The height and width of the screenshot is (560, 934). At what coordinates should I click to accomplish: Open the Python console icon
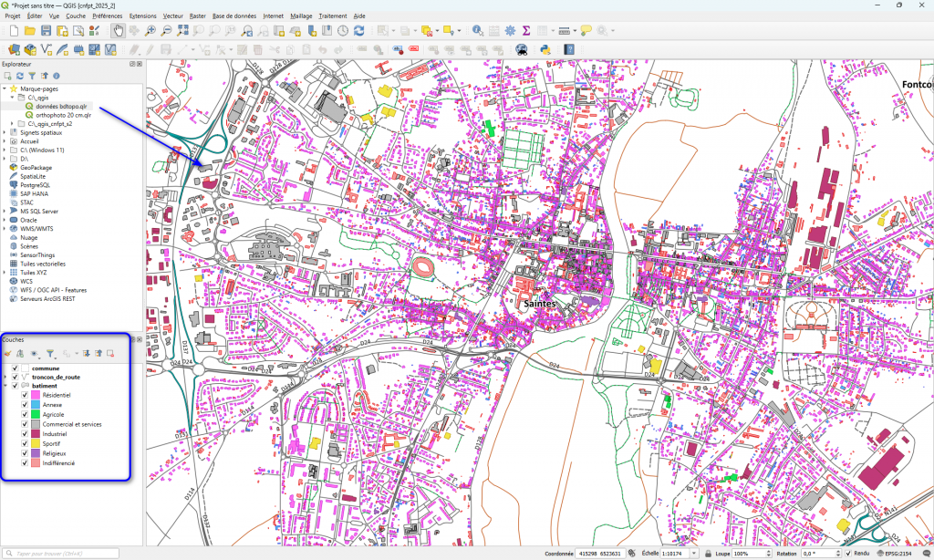(545, 49)
